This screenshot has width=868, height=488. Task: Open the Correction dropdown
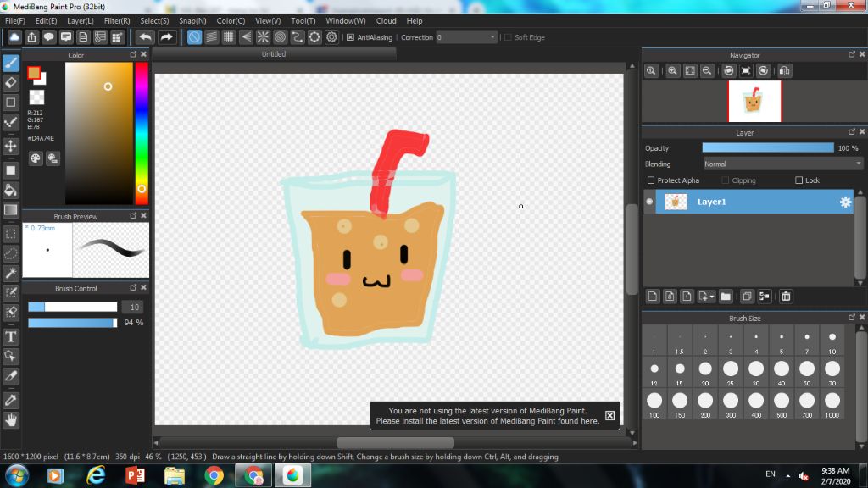(x=467, y=37)
